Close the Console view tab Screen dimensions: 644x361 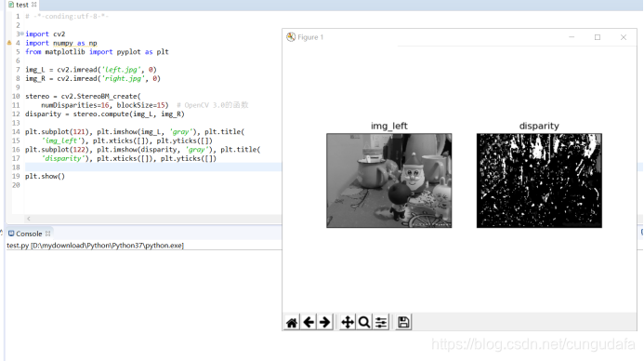tap(47, 234)
